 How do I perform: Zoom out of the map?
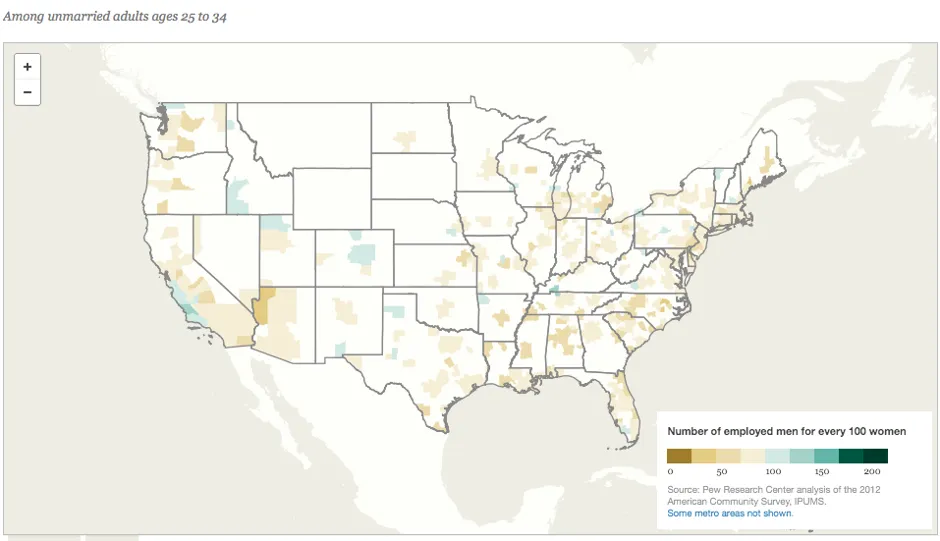[x=27, y=93]
